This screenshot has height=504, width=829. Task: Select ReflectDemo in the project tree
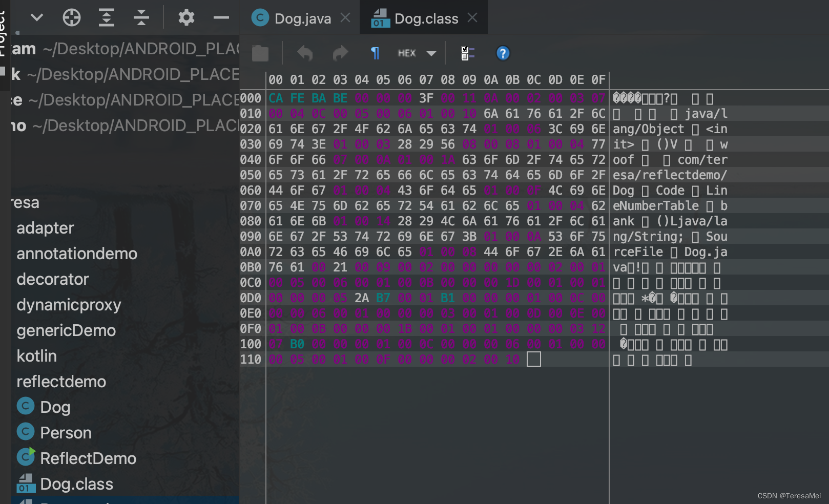point(87,458)
